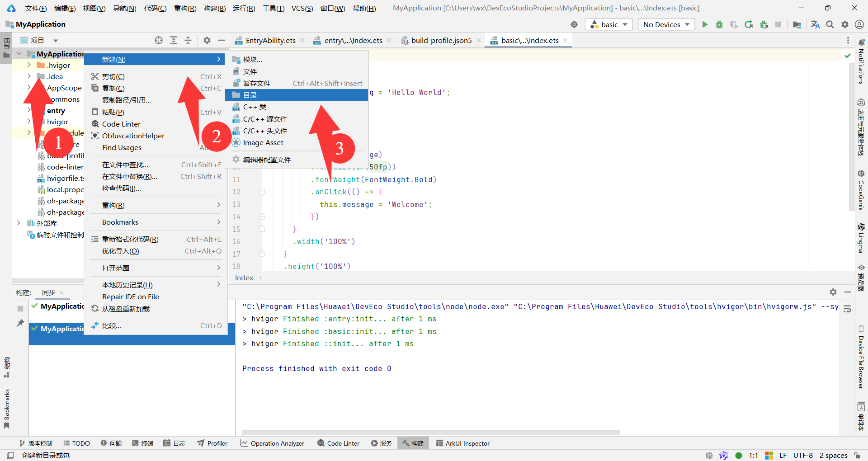Click the project structure icon in toolbar
Image resolution: width=868 pixels, height=461 pixels.
[x=797, y=24]
